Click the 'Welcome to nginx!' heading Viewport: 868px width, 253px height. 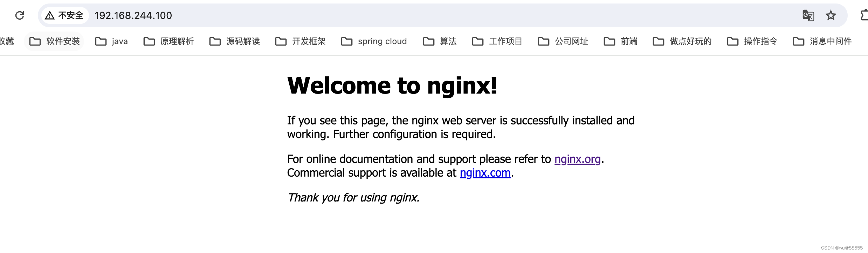[392, 86]
